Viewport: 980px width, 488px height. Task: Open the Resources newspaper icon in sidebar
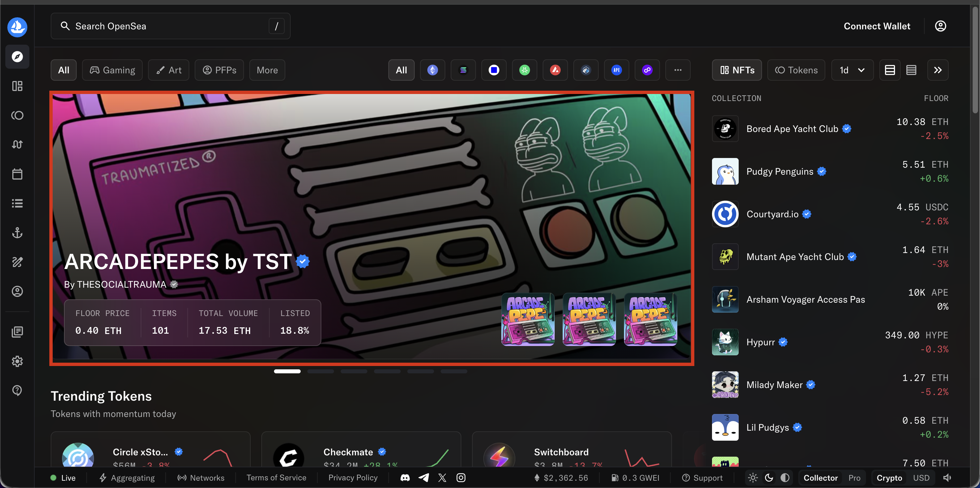17,332
